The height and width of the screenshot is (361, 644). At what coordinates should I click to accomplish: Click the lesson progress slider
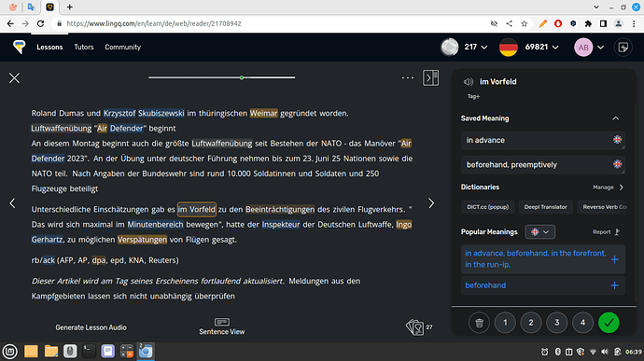pos(222,77)
